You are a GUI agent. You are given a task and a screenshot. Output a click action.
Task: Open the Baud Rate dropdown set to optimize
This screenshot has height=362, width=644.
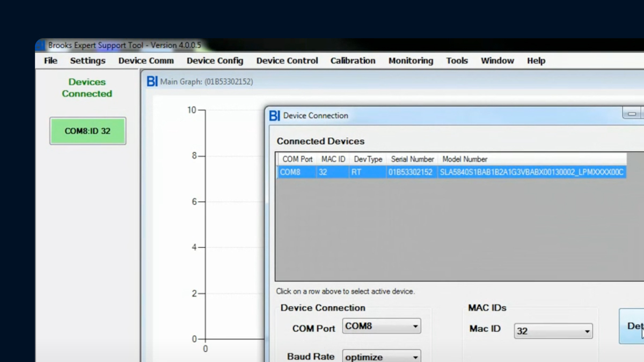[381, 356]
